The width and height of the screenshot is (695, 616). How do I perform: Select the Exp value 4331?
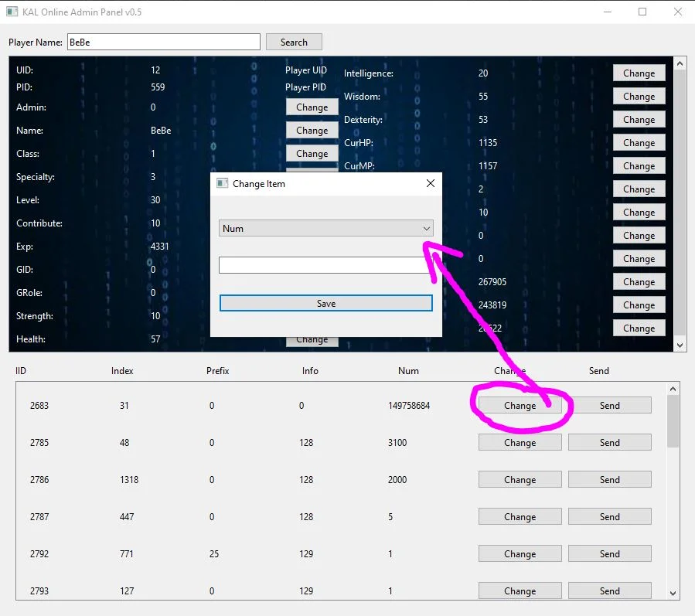tap(159, 246)
